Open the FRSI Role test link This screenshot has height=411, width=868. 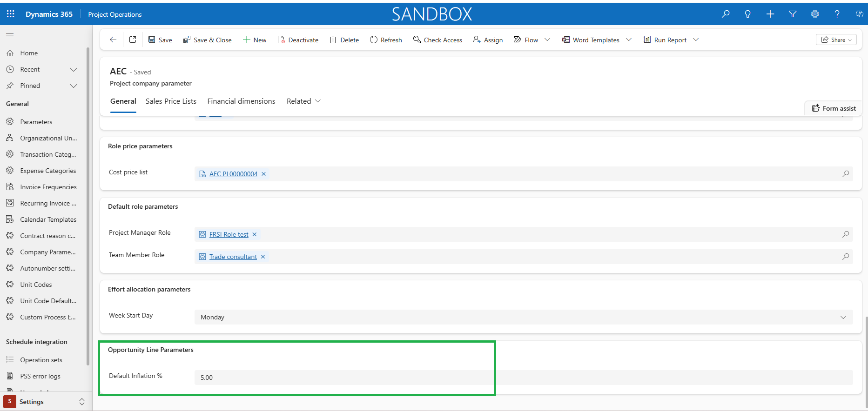(229, 234)
